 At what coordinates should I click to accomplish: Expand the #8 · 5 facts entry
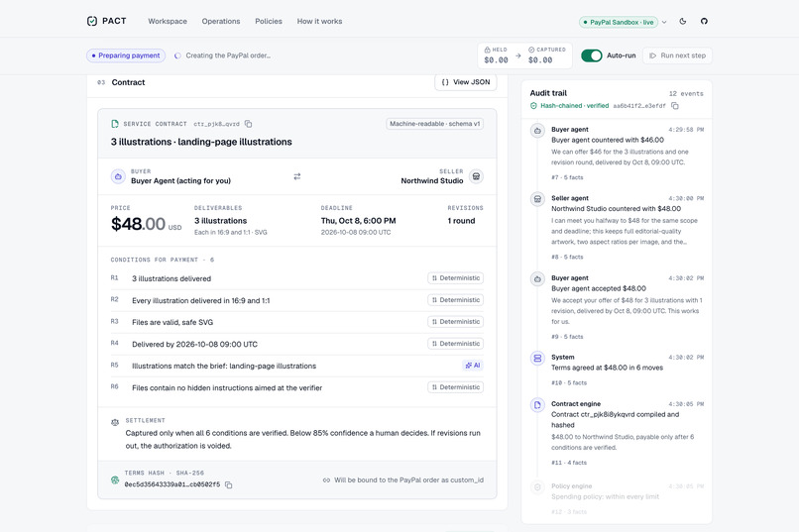click(x=567, y=258)
